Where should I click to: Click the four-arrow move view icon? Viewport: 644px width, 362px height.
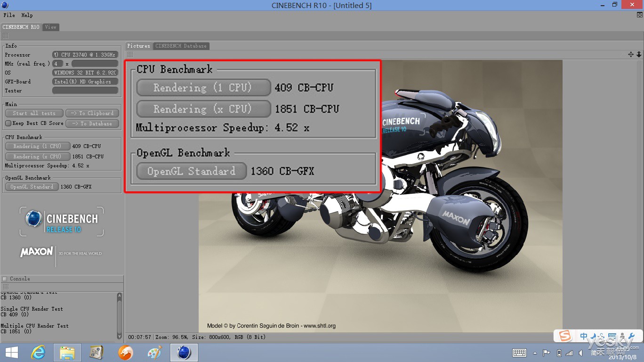point(631,55)
